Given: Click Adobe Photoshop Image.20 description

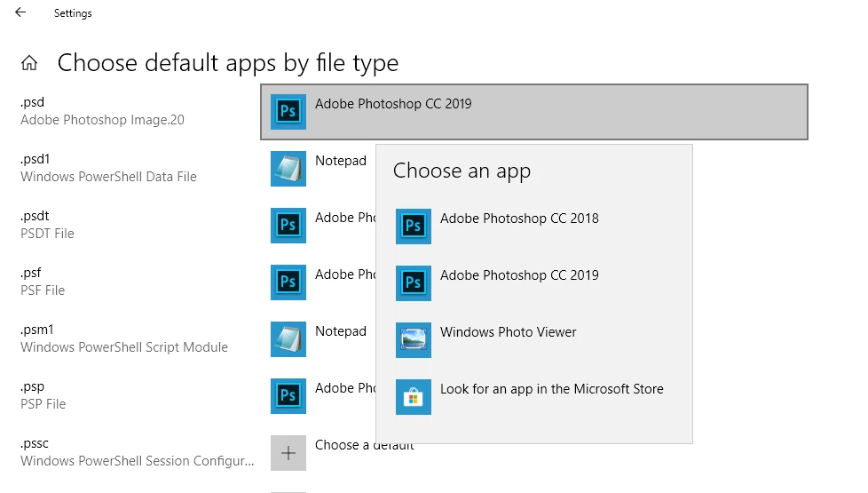Looking at the screenshot, I should pos(102,120).
